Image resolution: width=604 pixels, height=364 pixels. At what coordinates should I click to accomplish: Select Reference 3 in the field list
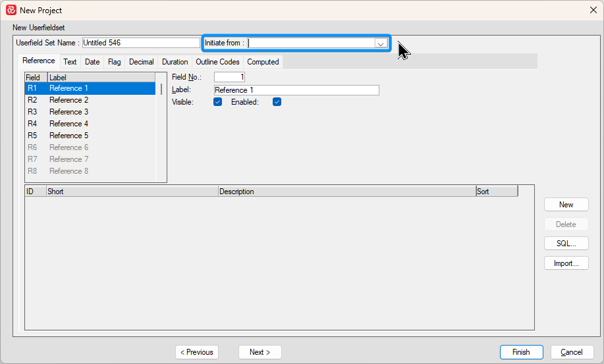coord(69,112)
